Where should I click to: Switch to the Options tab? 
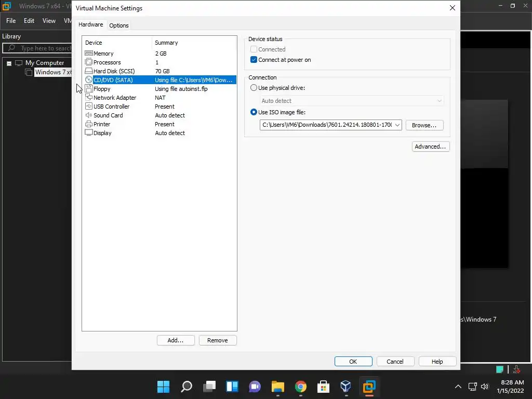(119, 25)
